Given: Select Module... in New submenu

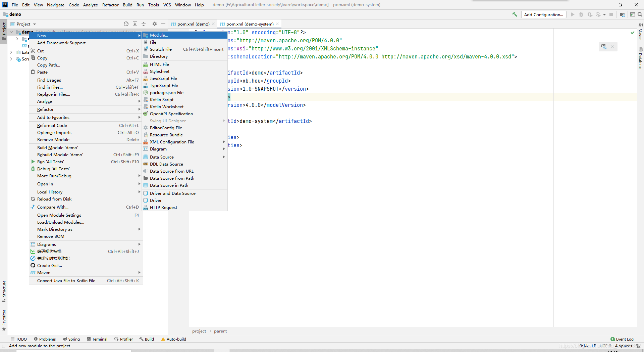Looking at the screenshot, I should 185,35.
